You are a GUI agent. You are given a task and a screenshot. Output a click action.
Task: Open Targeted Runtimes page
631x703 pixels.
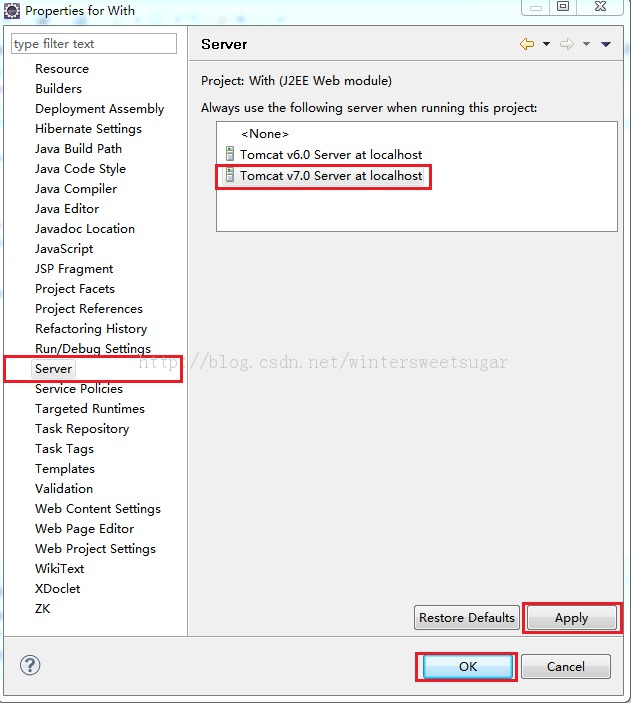[89, 408]
